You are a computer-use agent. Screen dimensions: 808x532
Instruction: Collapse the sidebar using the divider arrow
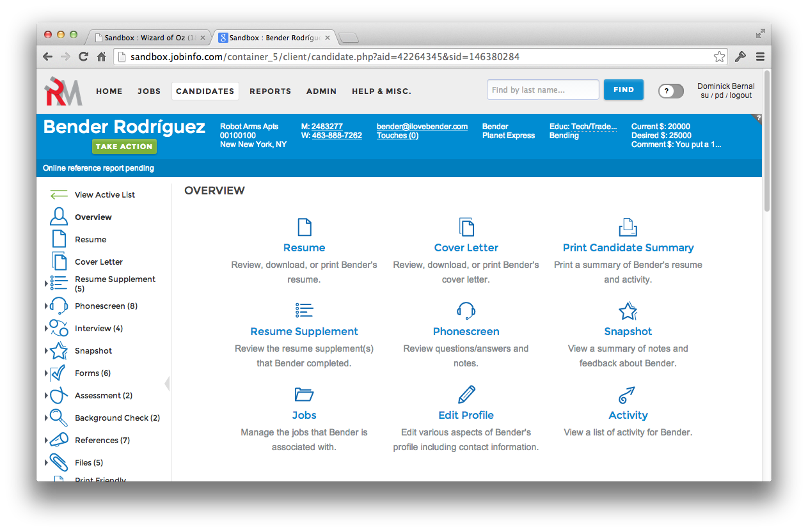point(167,384)
